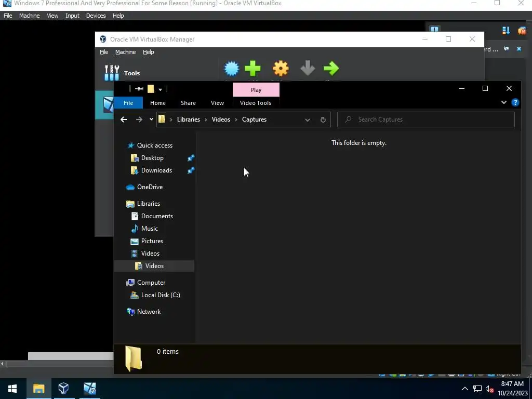Click the File Explorer taskbar icon
Viewport: 532px width, 399px height.
point(38,389)
